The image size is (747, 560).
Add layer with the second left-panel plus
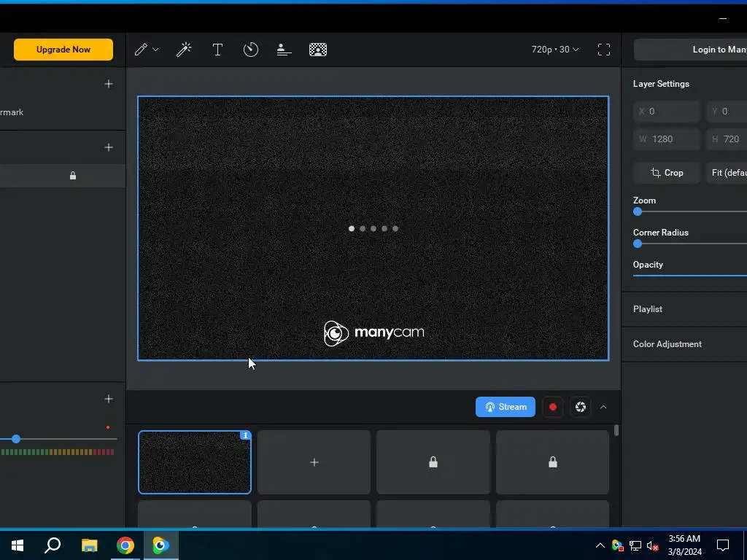pyautogui.click(x=109, y=147)
